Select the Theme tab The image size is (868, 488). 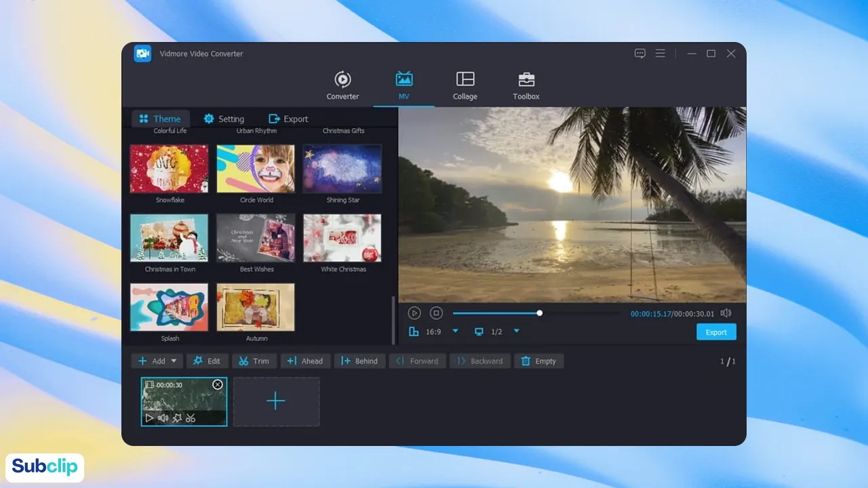tap(160, 119)
